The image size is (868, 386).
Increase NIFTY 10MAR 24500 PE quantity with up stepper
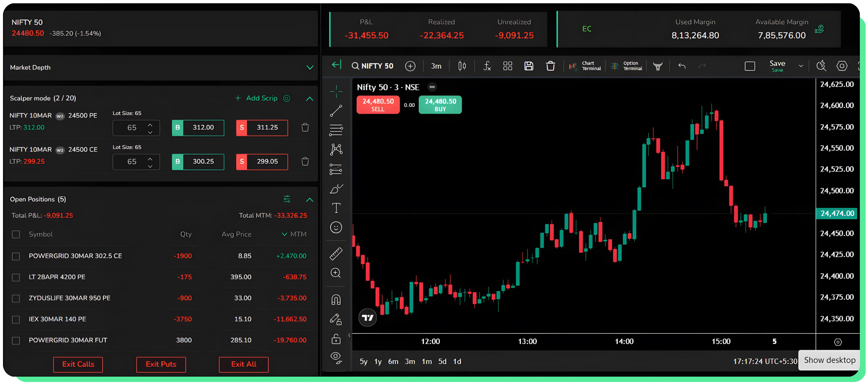pyautogui.click(x=150, y=125)
